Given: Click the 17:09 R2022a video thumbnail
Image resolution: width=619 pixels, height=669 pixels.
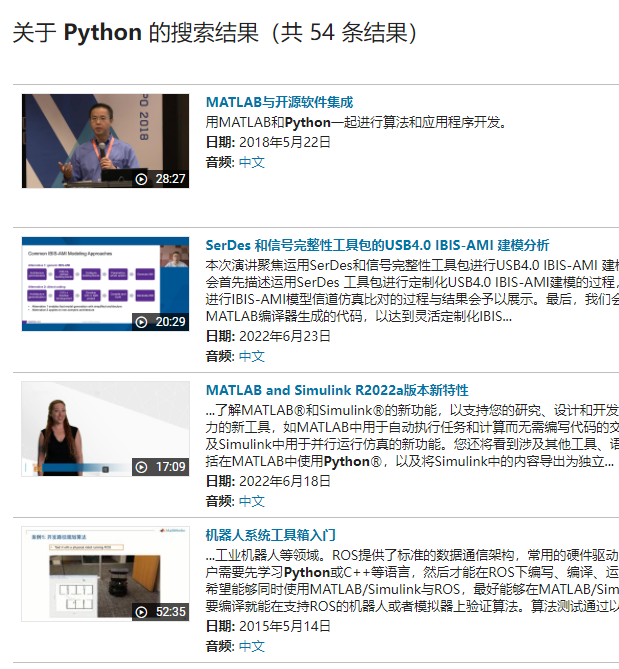Looking at the screenshot, I should coord(105,429).
